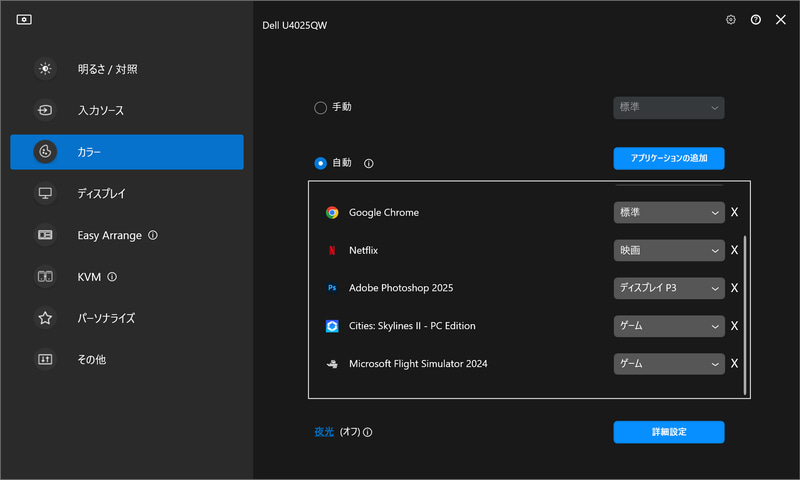Open the help question mark icon

coord(756,19)
